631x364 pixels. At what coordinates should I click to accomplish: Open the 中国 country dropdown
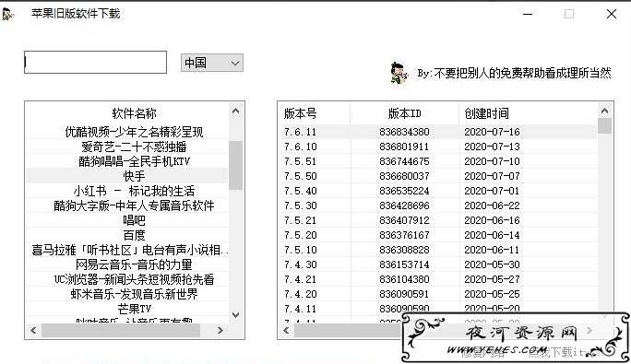tap(211, 63)
